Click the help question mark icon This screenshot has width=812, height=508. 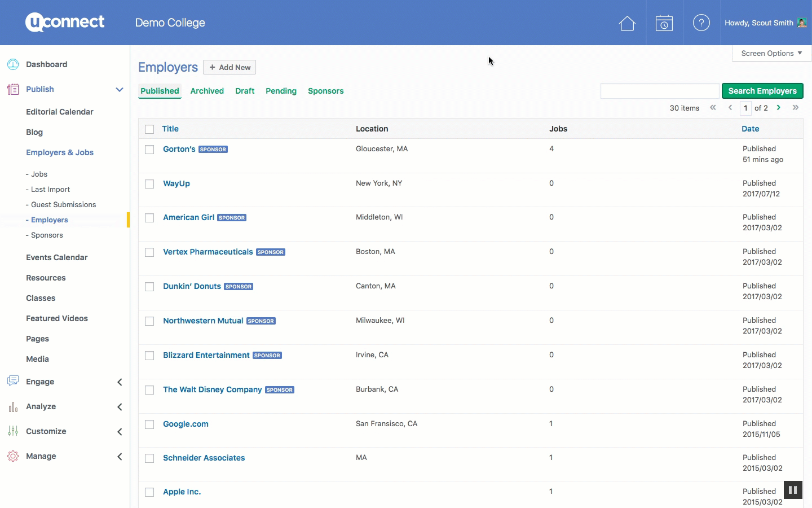click(701, 23)
